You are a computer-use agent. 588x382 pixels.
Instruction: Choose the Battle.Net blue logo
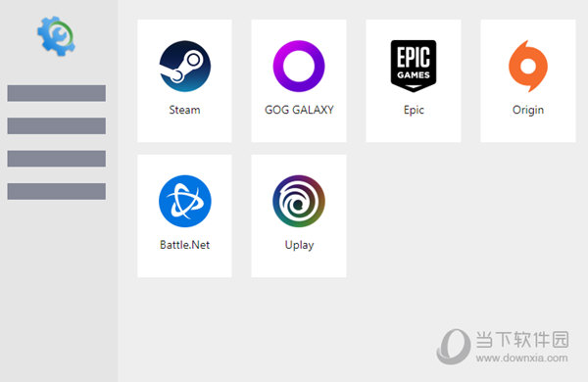pyautogui.click(x=185, y=201)
